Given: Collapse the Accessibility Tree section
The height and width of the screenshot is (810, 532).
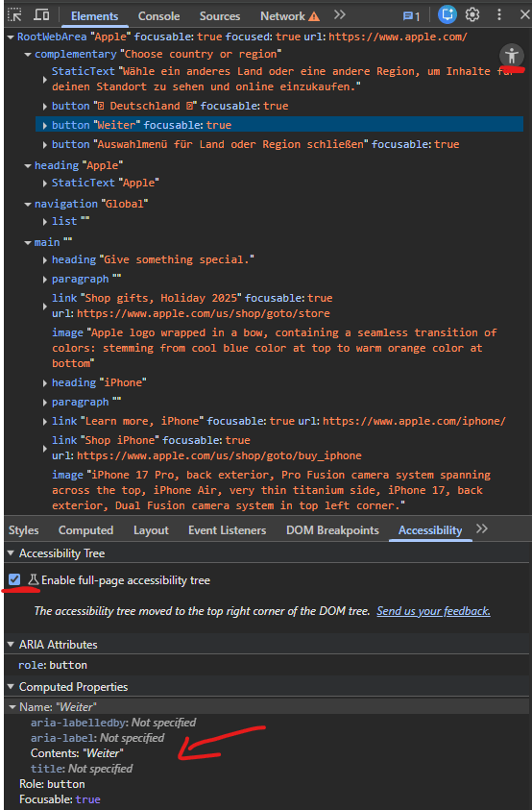Looking at the screenshot, I should (11, 553).
